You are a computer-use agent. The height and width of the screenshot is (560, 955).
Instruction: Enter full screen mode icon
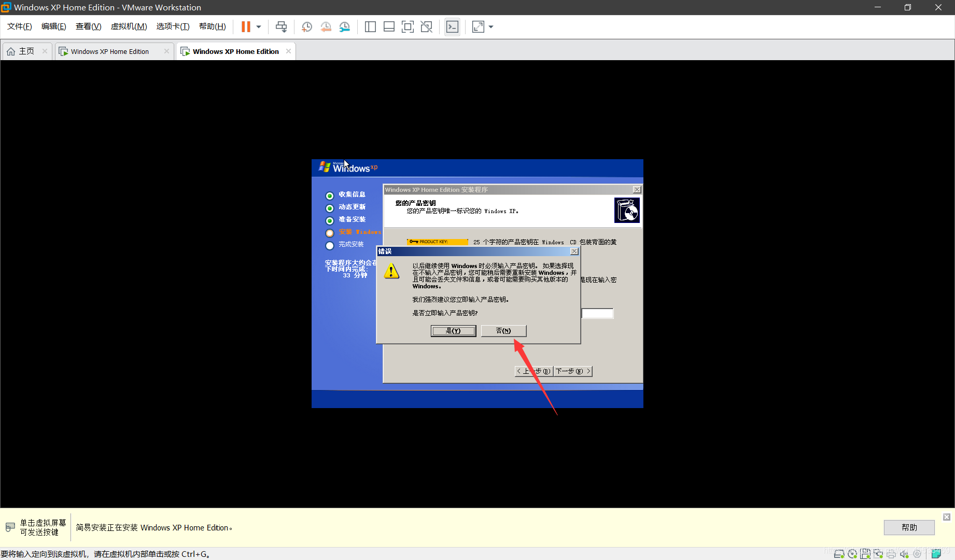pos(408,26)
